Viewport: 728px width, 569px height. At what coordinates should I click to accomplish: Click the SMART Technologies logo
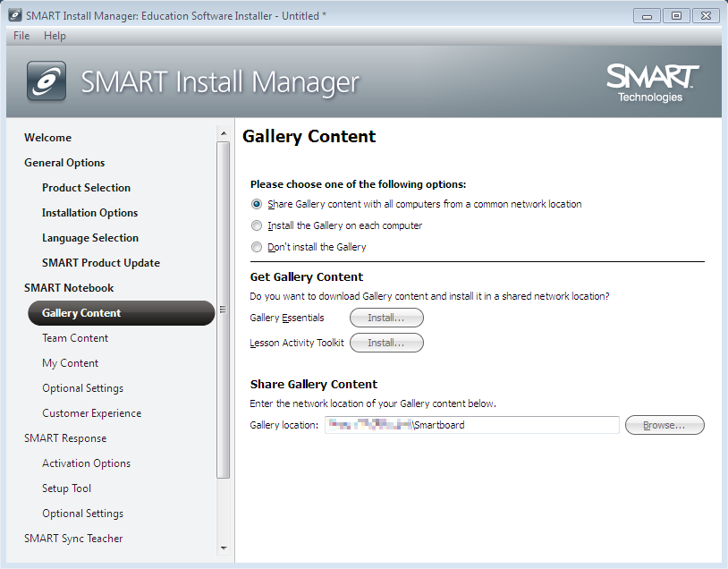652,82
